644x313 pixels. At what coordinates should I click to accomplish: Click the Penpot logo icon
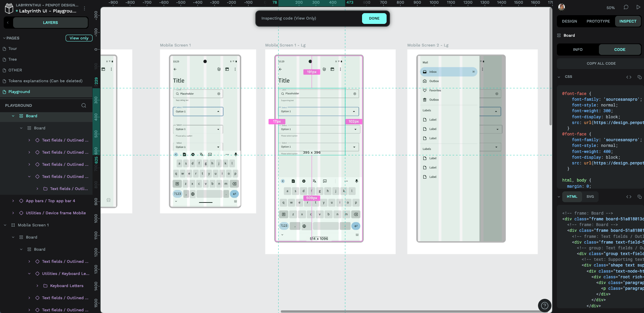9,8
